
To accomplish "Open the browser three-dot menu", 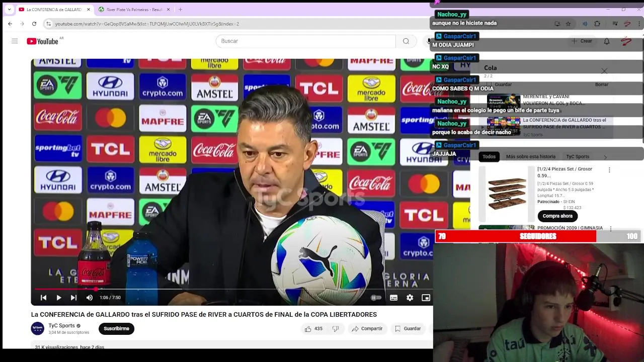I will pyautogui.click(x=639, y=24).
